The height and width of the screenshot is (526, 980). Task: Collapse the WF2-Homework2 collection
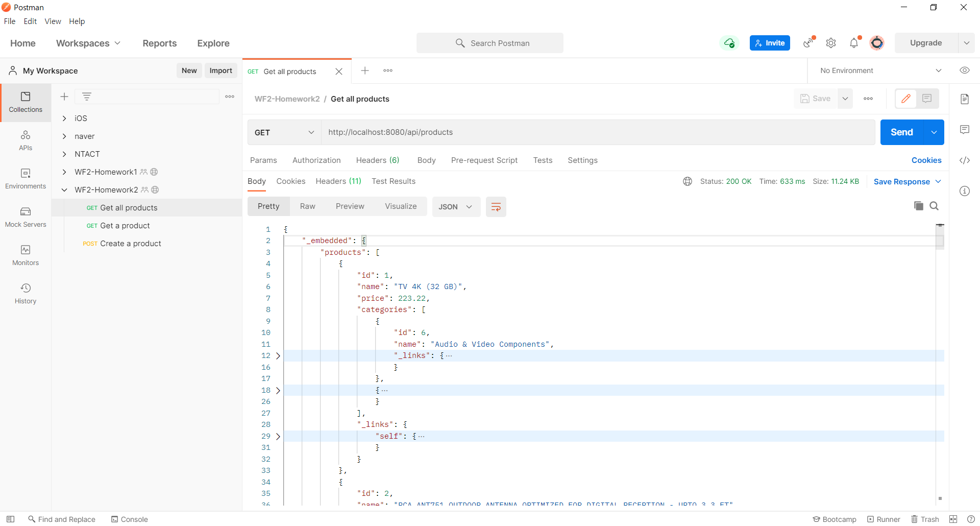point(64,190)
